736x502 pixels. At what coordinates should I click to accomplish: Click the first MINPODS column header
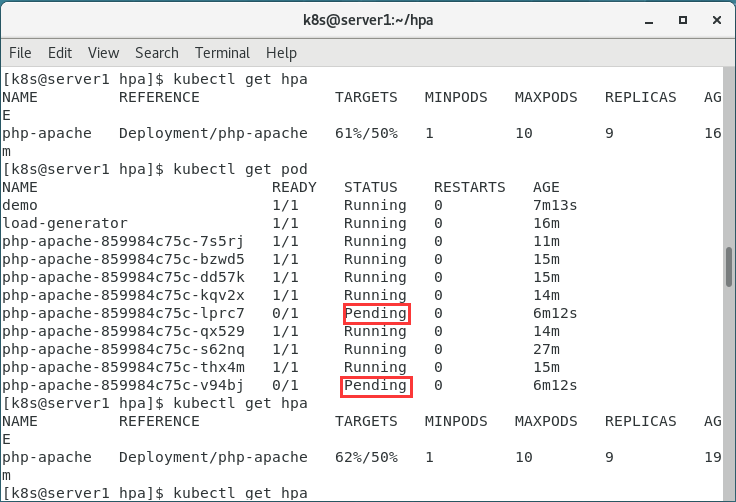(x=456, y=97)
